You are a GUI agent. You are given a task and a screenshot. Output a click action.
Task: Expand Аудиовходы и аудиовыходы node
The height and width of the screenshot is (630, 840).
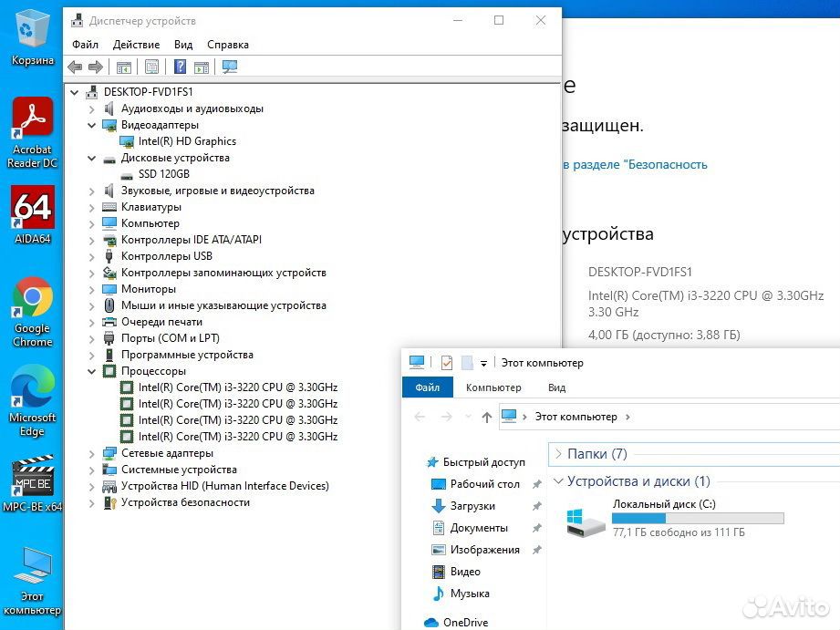click(x=91, y=109)
